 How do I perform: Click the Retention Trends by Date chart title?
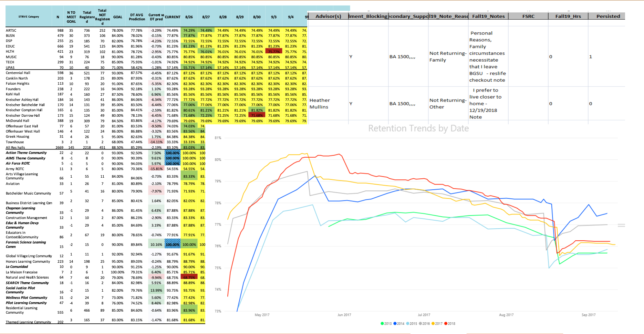pos(418,128)
